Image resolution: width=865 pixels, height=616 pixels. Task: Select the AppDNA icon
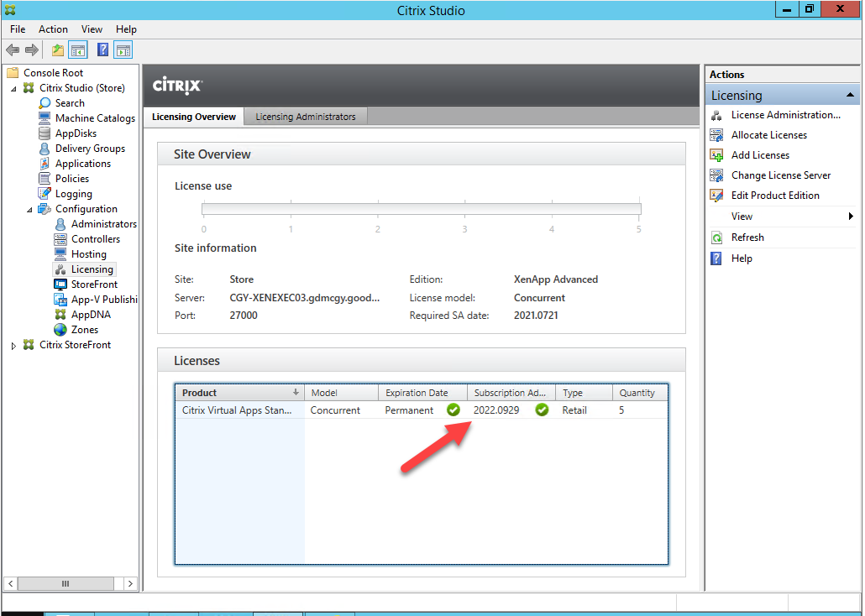60,315
